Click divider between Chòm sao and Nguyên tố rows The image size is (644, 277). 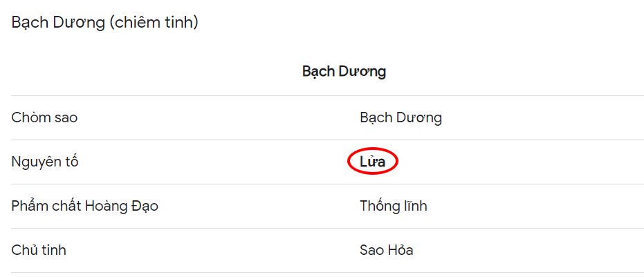pos(327,140)
